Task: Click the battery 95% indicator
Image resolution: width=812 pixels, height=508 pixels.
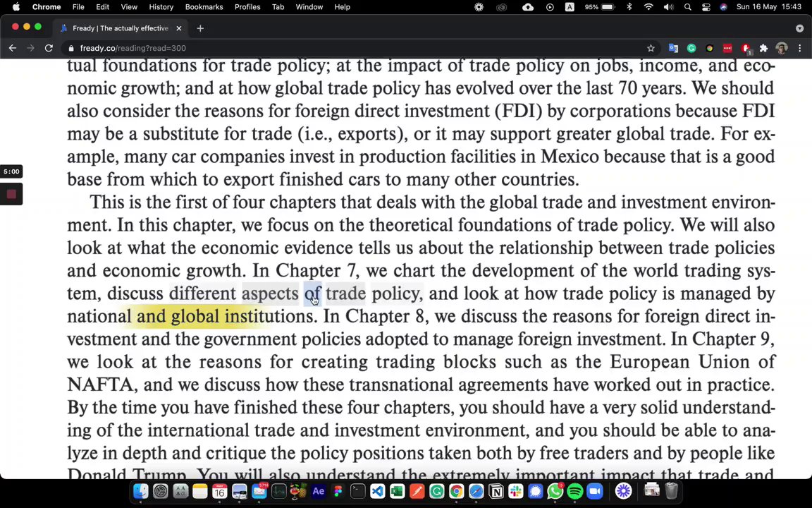Action: 600,7
